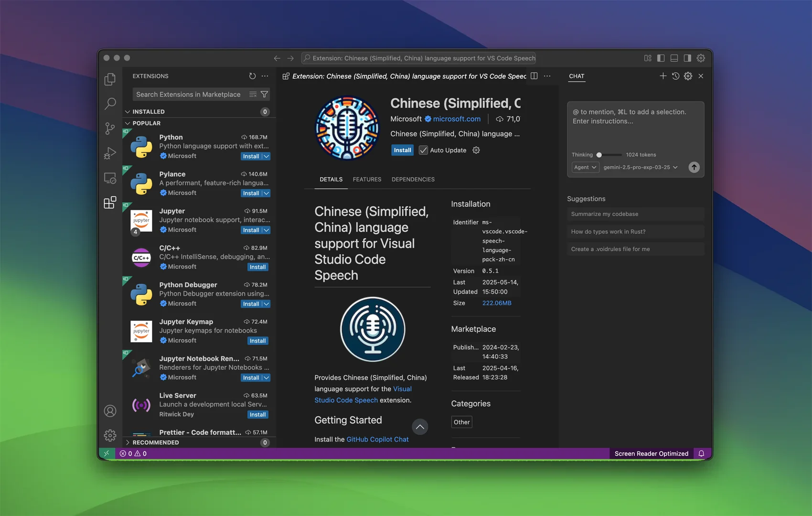Refresh the extensions list
The width and height of the screenshot is (812, 516).
[x=252, y=76]
